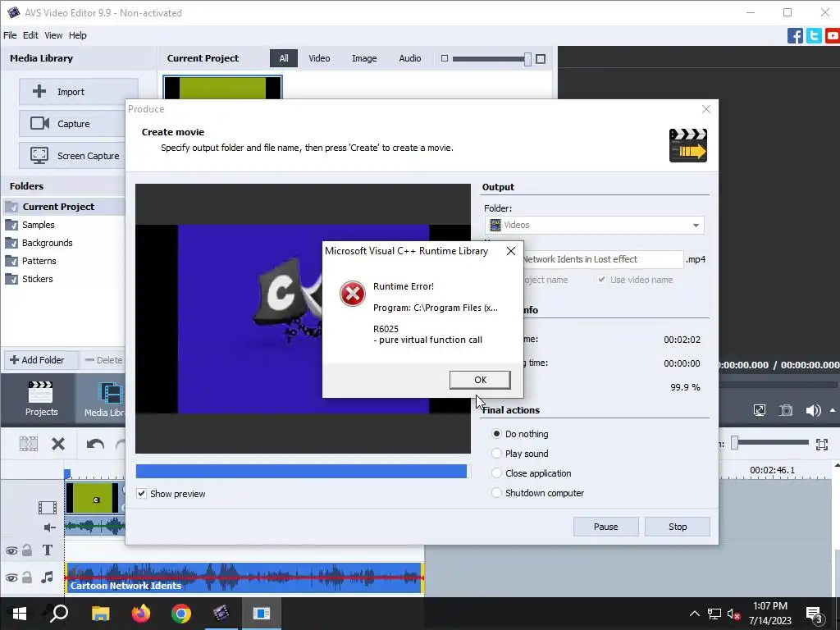Viewport: 840px width, 630px height.
Task: Open the View menu
Action: tap(53, 35)
